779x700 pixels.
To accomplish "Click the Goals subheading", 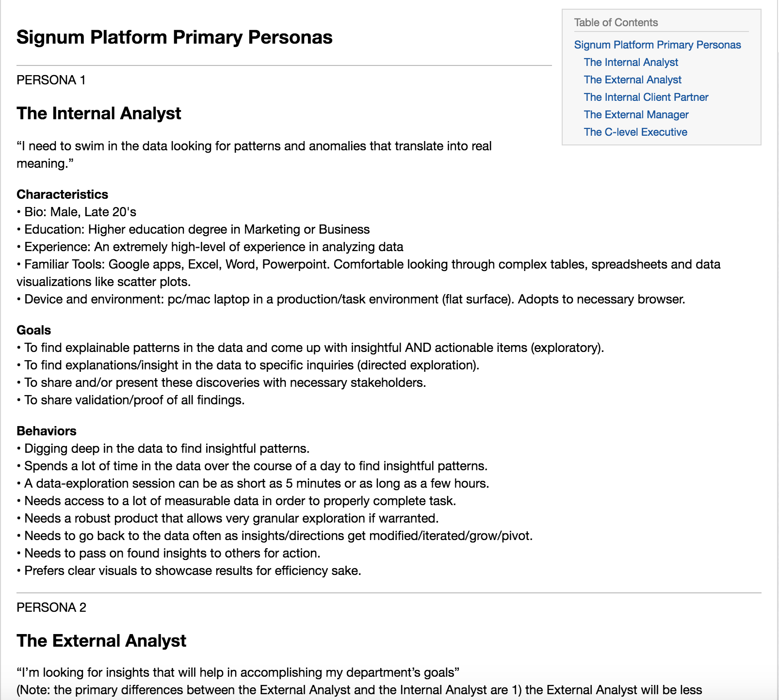I will point(34,330).
